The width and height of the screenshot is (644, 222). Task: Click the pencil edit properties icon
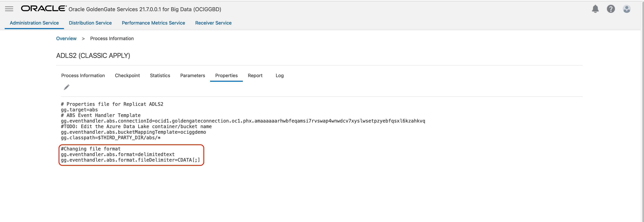coord(66,87)
